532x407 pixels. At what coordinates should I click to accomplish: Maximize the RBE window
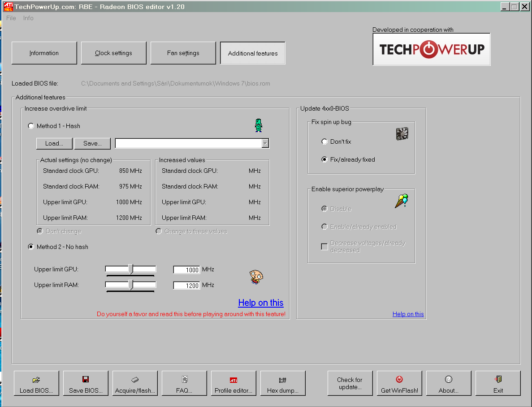[515, 7]
